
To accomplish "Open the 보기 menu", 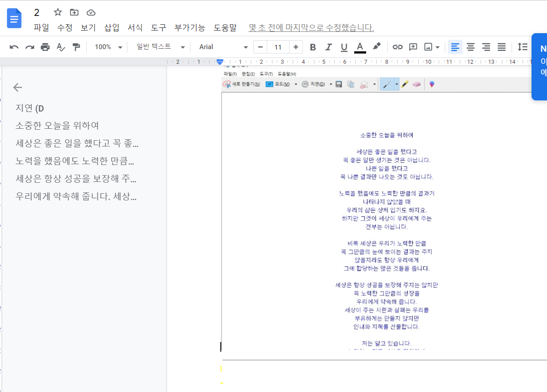I will 88,27.
